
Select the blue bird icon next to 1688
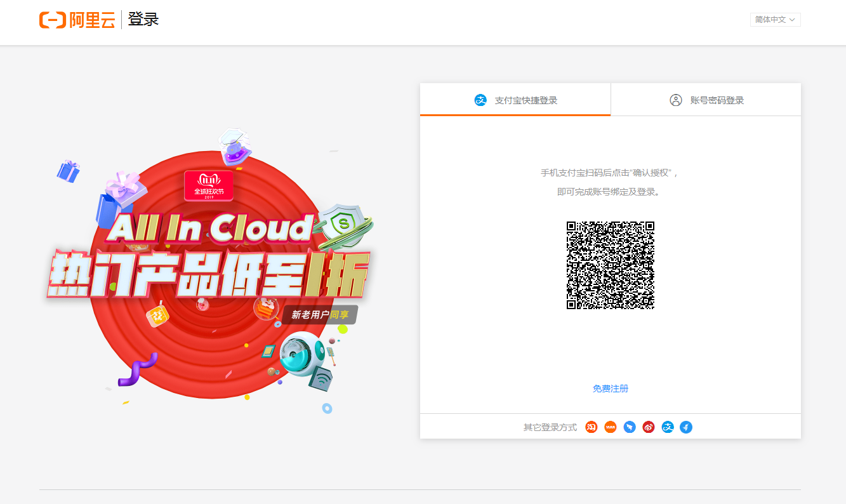630,427
